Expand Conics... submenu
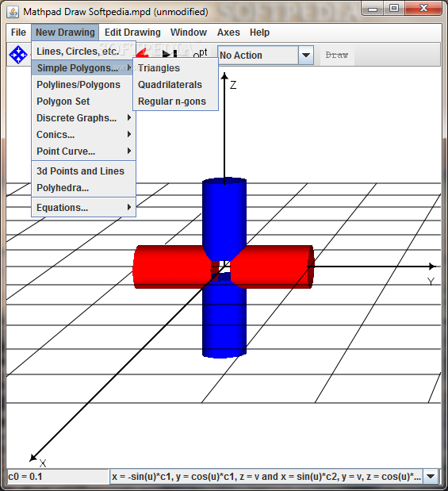Image resolution: width=448 pixels, height=491 pixels. pos(83,135)
